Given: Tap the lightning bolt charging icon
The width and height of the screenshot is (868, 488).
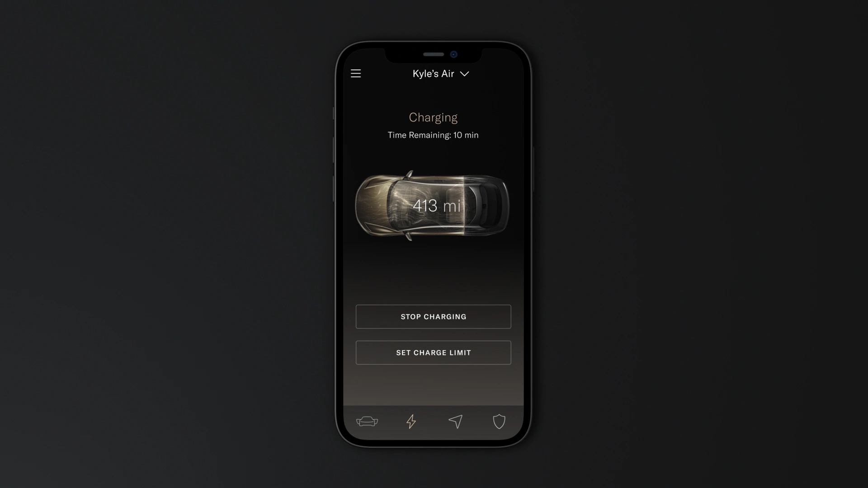Looking at the screenshot, I should [411, 422].
